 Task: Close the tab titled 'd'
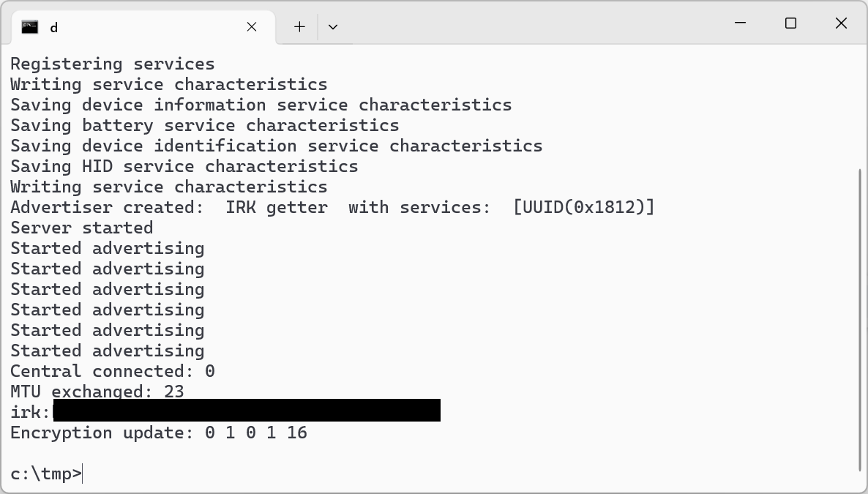pyautogui.click(x=251, y=26)
